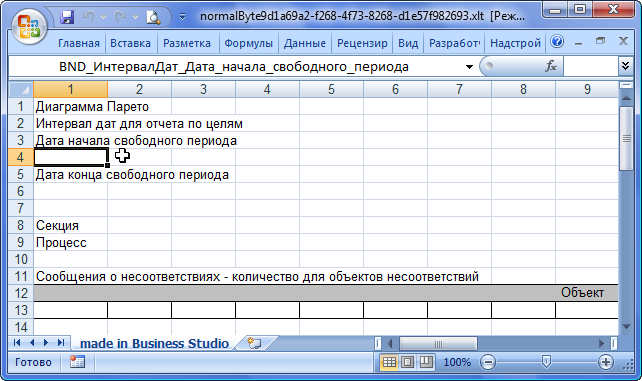This screenshot has height=381, width=642.
Task: Click the 100% zoom level button
Action: tap(457, 362)
